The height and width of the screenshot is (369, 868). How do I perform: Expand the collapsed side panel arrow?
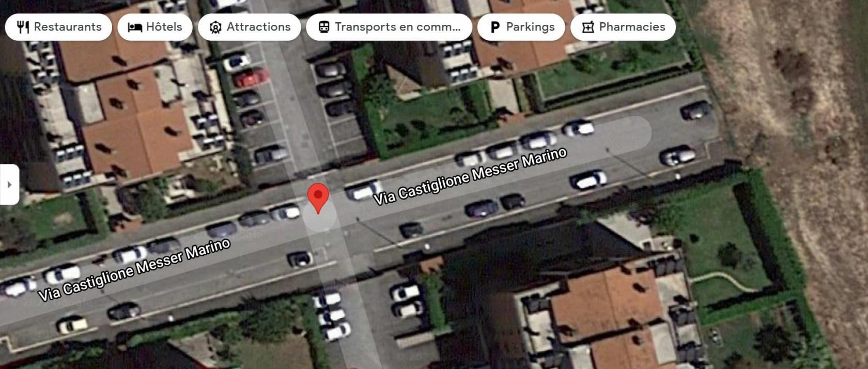click(x=9, y=185)
